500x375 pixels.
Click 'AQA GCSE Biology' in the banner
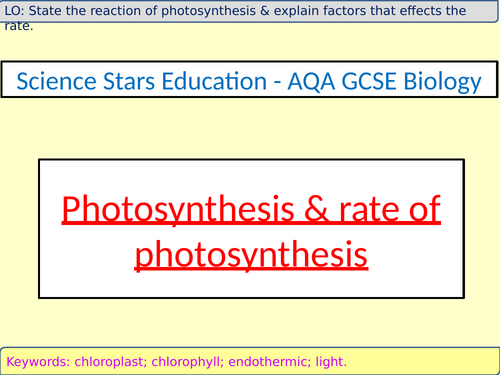(x=384, y=82)
